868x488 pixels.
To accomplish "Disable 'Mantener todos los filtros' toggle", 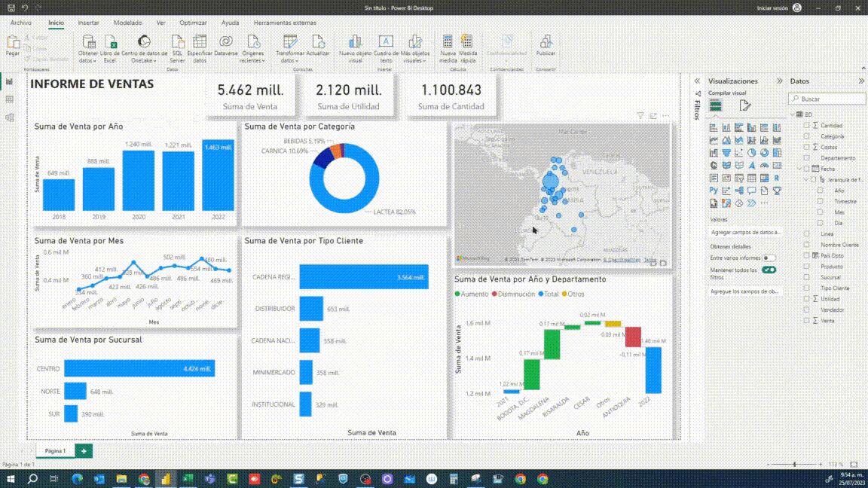I will tap(769, 270).
